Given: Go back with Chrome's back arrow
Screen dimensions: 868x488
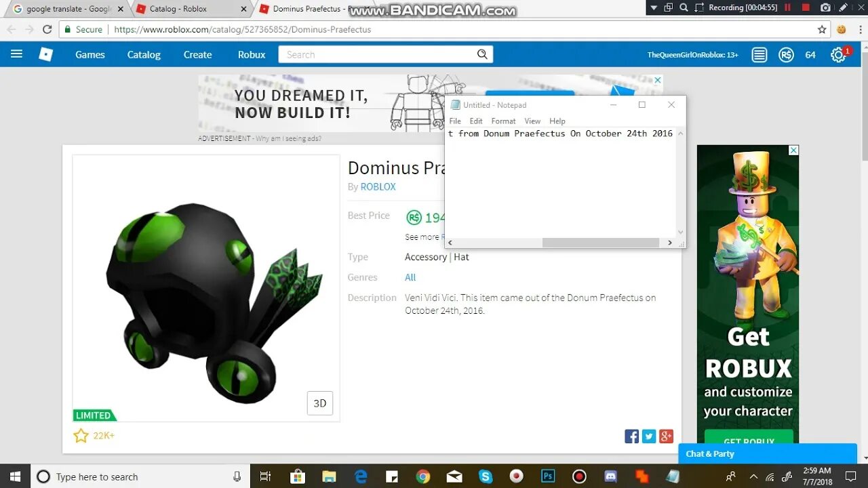Looking at the screenshot, I should (x=11, y=29).
